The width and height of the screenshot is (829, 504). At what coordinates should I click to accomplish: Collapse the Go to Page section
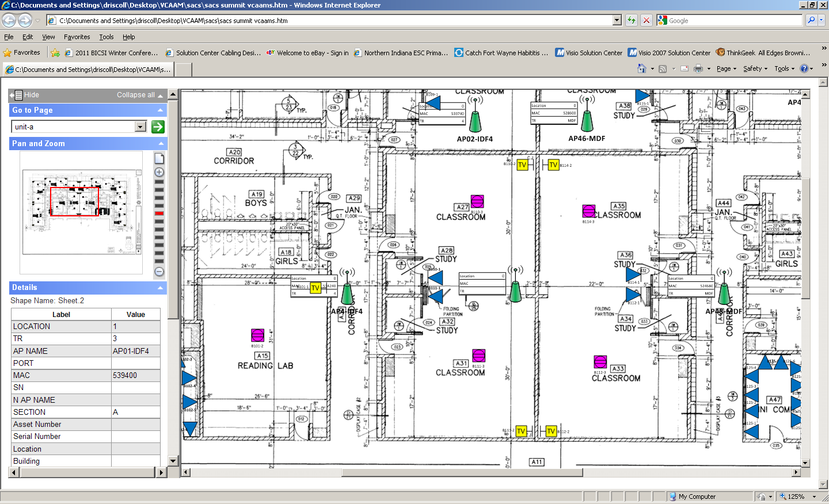(x=160, y=110)
